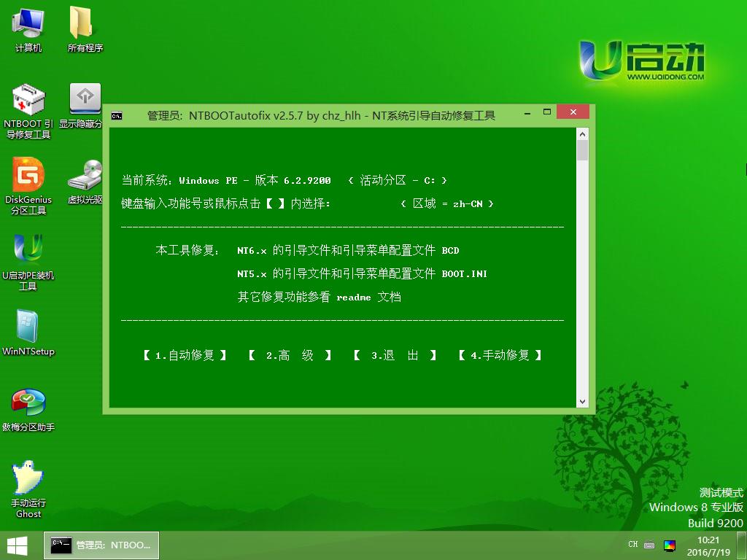Select the NTBOOTautofix taskbar item
747x560 pixels.
point(102,545)
